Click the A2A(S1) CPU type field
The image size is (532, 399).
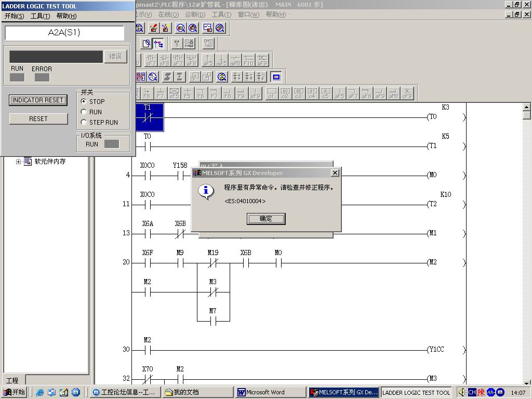pos(64,33)
